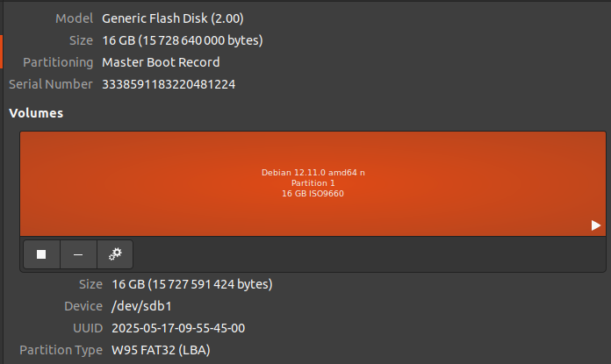
Task: Click the orange selected-disk strip in sidebar
Action: (x=2, y=51)
